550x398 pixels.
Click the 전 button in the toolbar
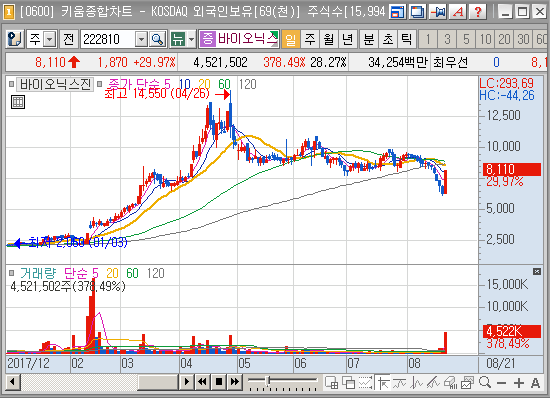68,39
